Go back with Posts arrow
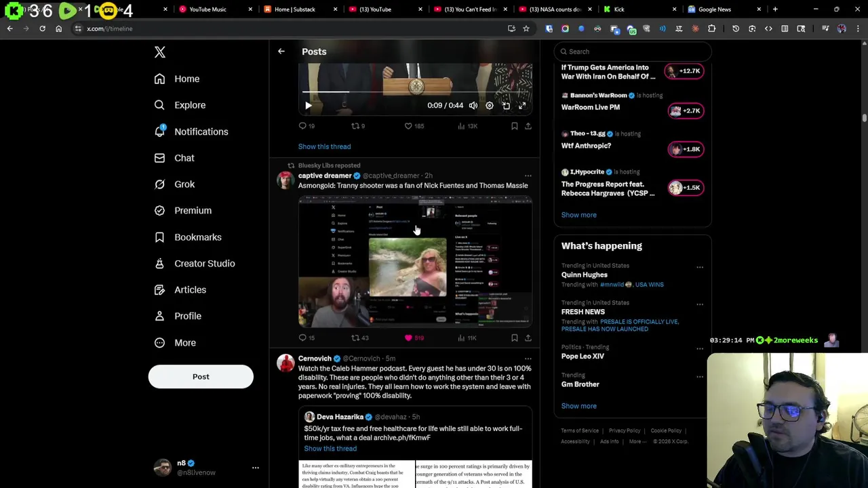This screenshot has height=488, width=868. coord(281,52)
